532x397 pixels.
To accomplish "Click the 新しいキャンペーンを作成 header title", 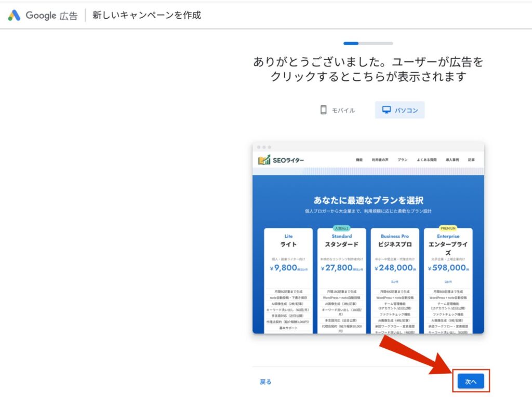I will pyautogui.click(x=147, y=15).
